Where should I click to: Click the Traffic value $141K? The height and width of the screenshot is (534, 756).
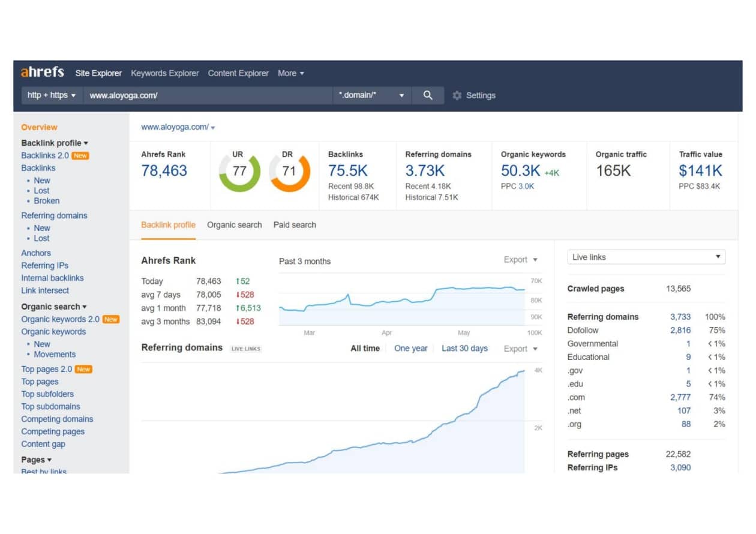(x=701, y=171)
